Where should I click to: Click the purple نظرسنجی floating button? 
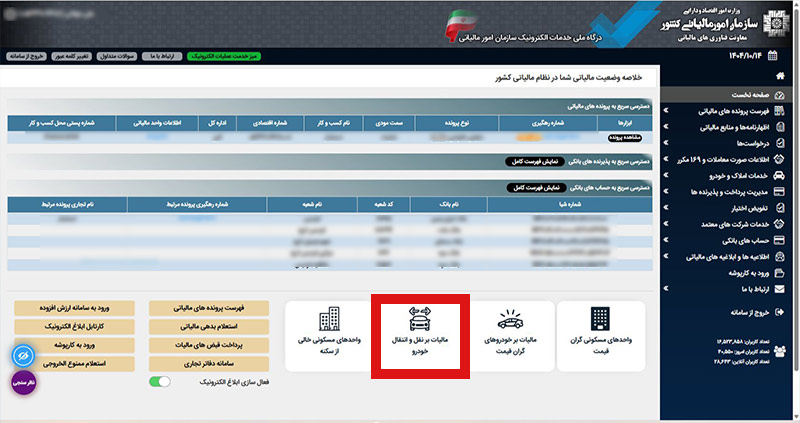[x=24, y=383]
